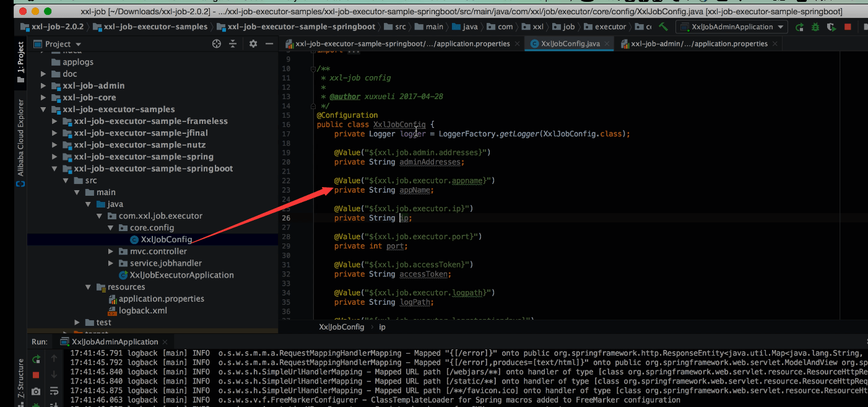This screenshot has height=407, width=868.
Task: Expand xxl-job-executor-sample-nutz arrow
Action: [54, 145]
